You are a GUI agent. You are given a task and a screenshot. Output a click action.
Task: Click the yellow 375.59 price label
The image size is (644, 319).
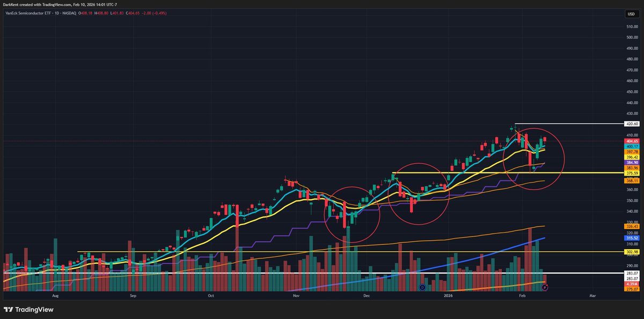[x=632, y=173]
